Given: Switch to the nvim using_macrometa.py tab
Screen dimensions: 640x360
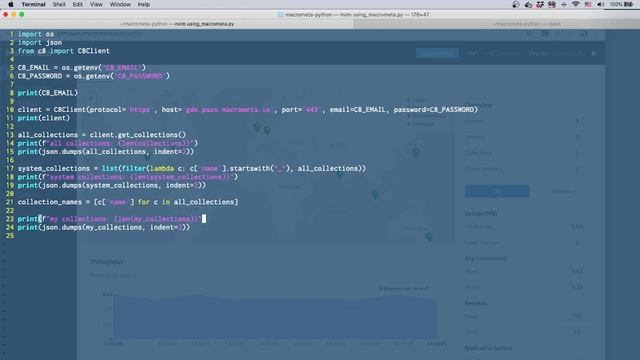Looking at the screenshot, I should coord(177,24).
